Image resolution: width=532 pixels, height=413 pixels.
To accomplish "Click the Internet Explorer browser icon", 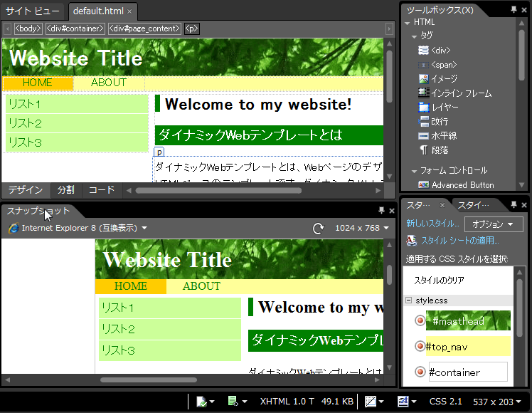I will tap(14, 228).
